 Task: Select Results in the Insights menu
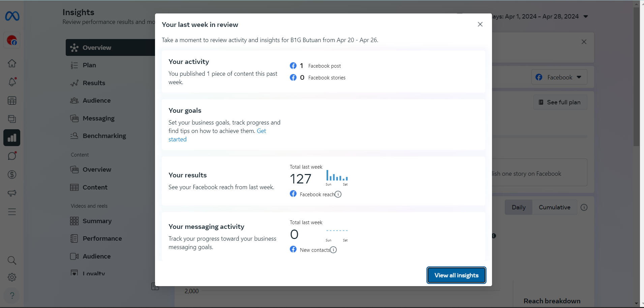click(94, 83)
